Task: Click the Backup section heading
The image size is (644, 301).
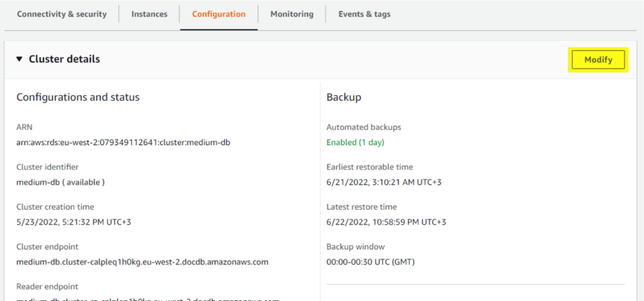Action: pyautogui.click(x=344, y=97)
